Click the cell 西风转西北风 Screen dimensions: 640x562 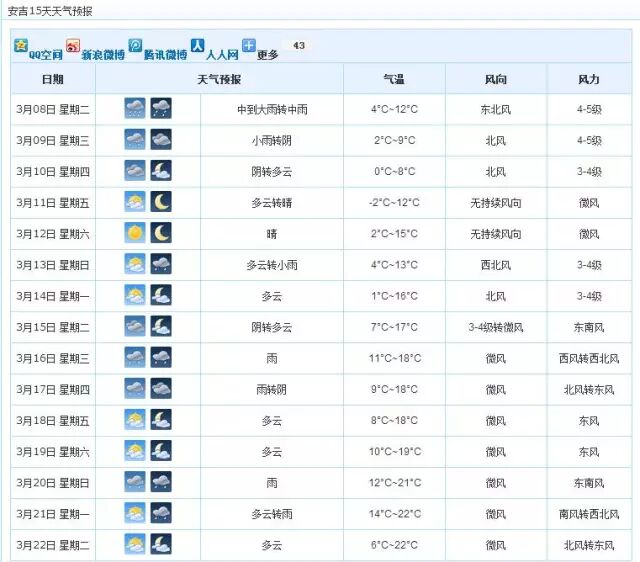(x=589, y=358)
